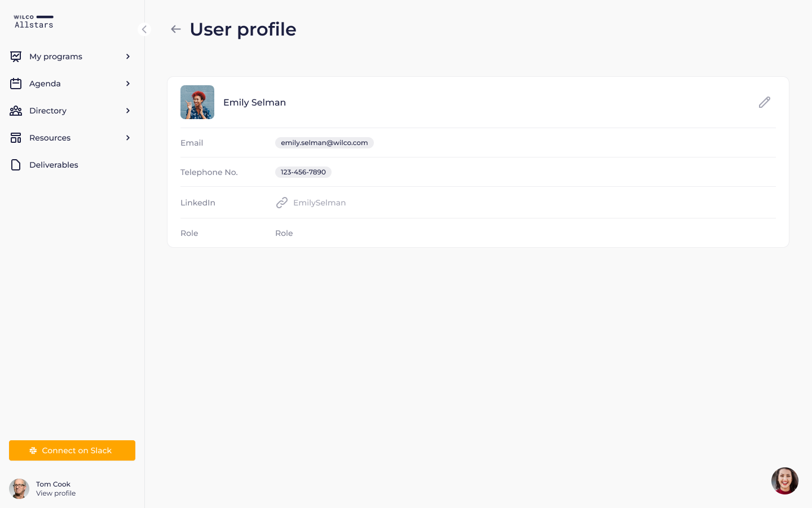The width and height of the screenshot is (812, 508).
Task: Expand the Resources submenu arrow
Action: 128,138
